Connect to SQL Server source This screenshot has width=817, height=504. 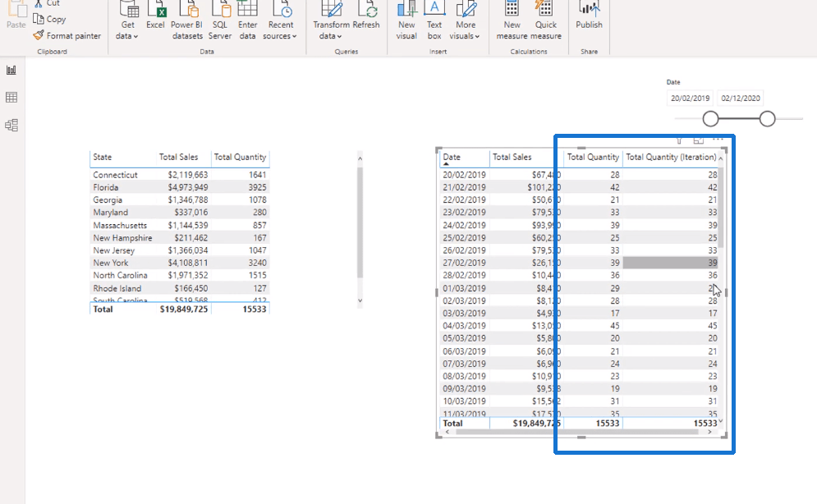[x=220, y=21]
